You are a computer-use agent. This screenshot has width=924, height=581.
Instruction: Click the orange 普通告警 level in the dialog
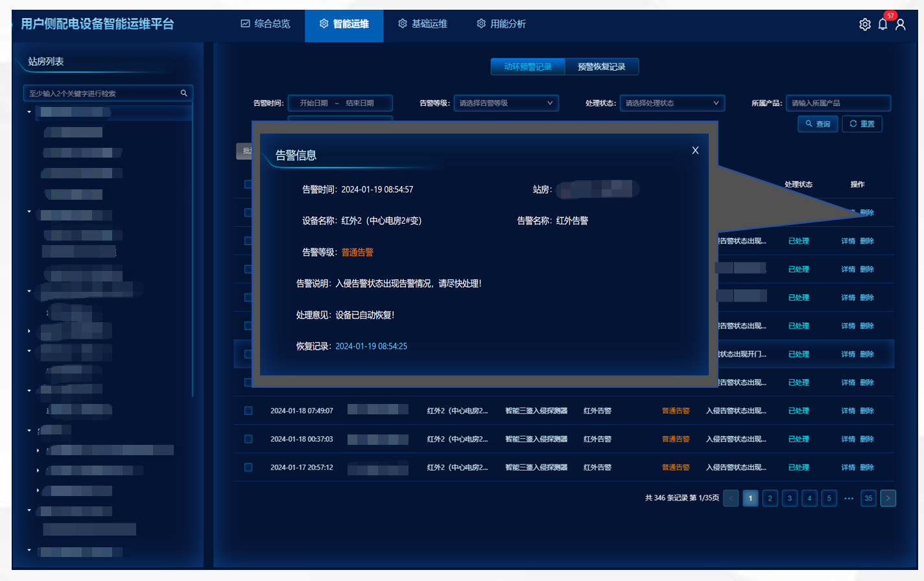point(357,252)
